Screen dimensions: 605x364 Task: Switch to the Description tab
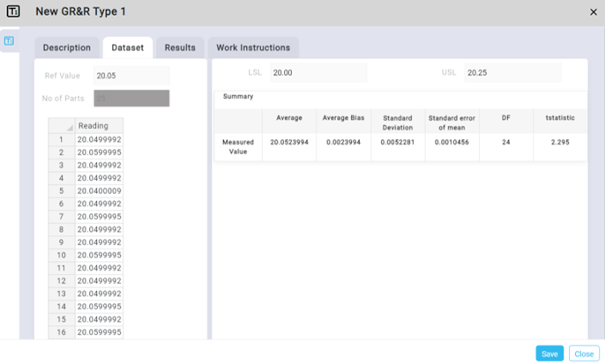67,48
